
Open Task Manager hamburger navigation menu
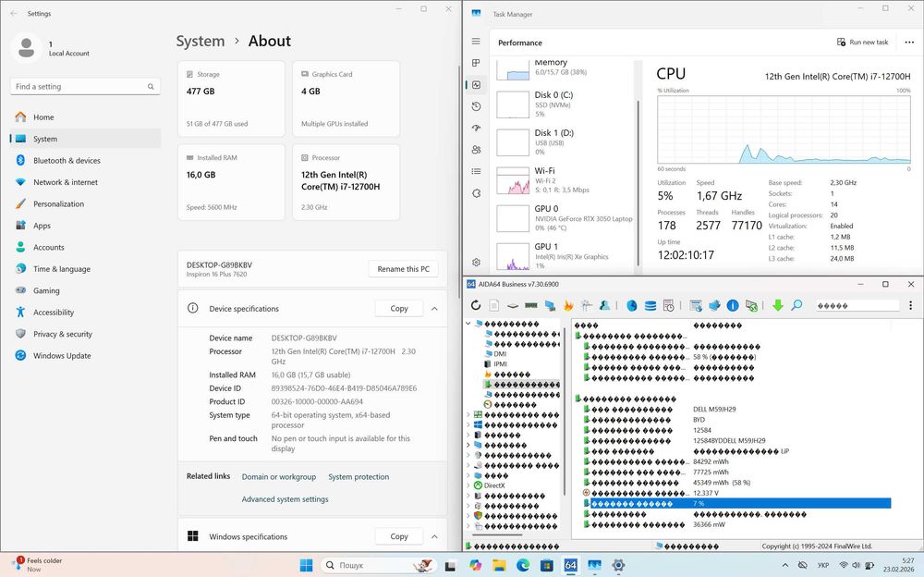476,42
